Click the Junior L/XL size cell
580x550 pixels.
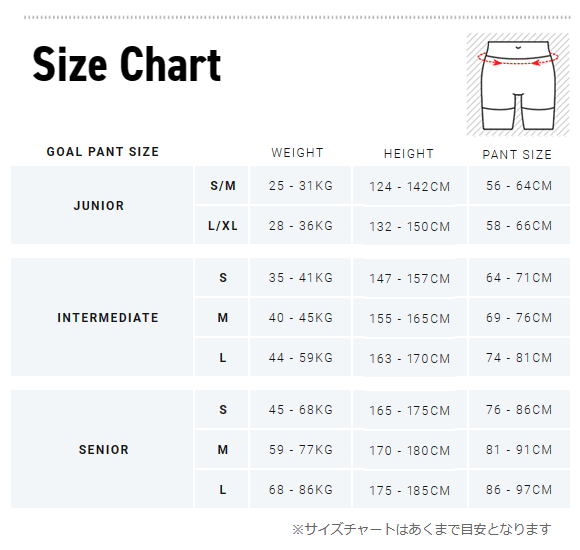(x=222, y=225)
